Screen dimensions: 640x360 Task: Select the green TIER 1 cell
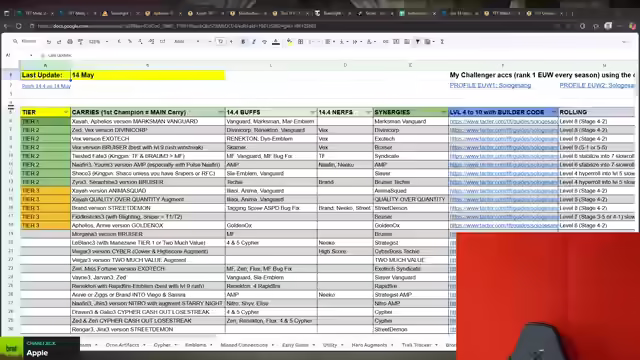[45, 122]
